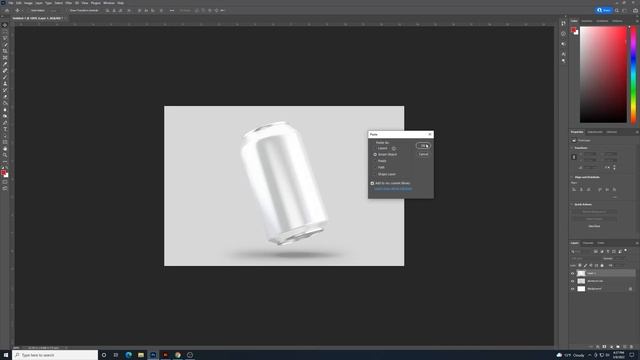Click the Windows taskbar search box
640x360 pixels.
[55, 355]
